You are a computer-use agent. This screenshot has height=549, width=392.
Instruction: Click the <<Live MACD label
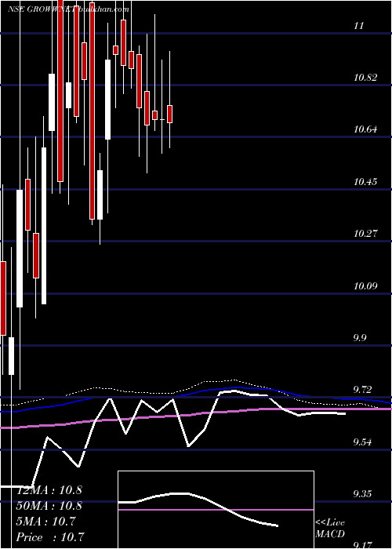[x=330, y=528]
